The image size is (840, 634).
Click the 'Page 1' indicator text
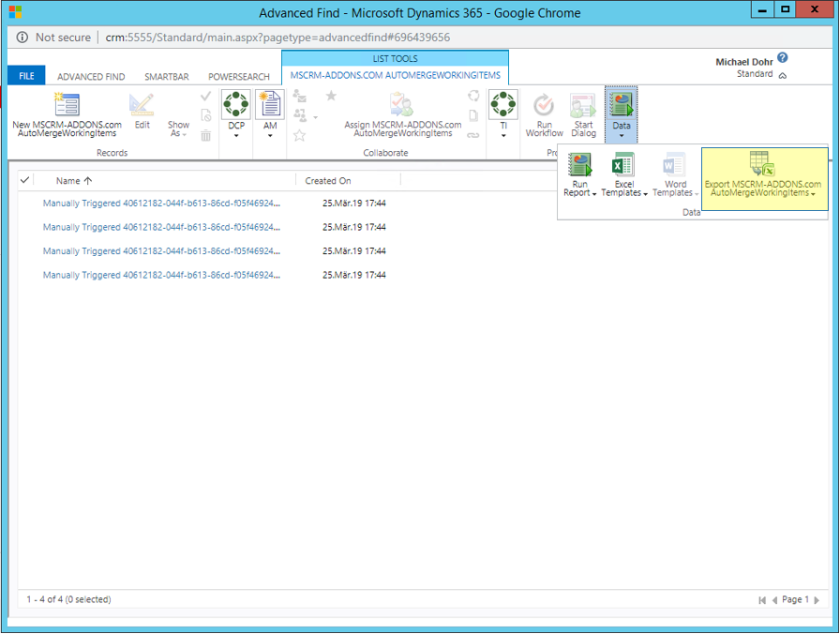click(795, 599)
